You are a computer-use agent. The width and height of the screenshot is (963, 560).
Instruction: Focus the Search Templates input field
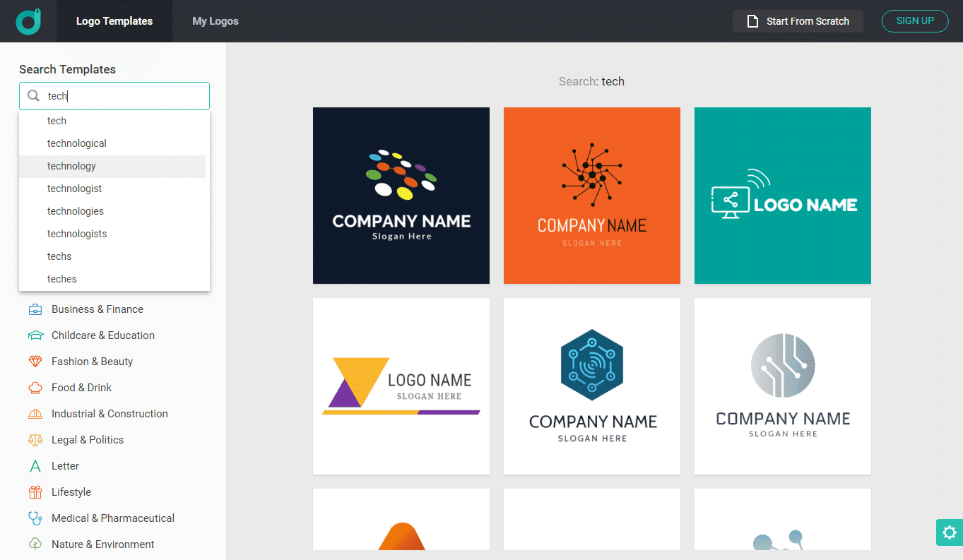coord(114,96)
